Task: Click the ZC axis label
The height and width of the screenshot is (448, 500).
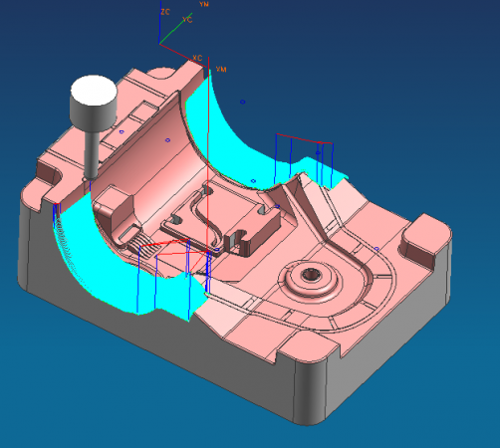Action: [x=165, y=12]
